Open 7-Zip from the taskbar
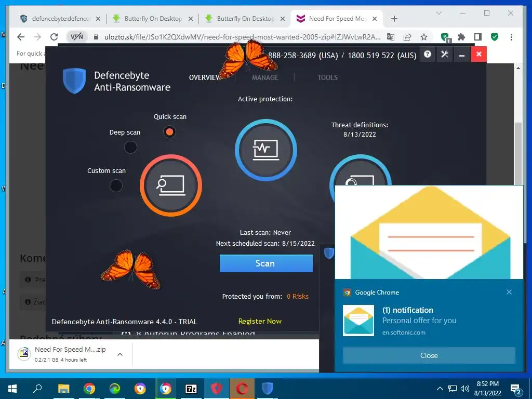The height and width of the screenshot is (399, 532). click(x=191, y=389)
